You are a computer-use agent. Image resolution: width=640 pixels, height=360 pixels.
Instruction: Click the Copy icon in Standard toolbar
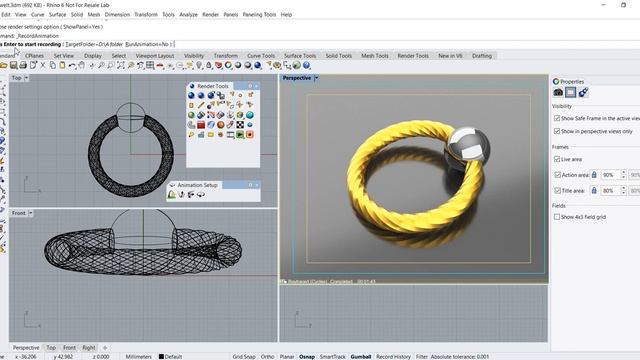[53, 65]
